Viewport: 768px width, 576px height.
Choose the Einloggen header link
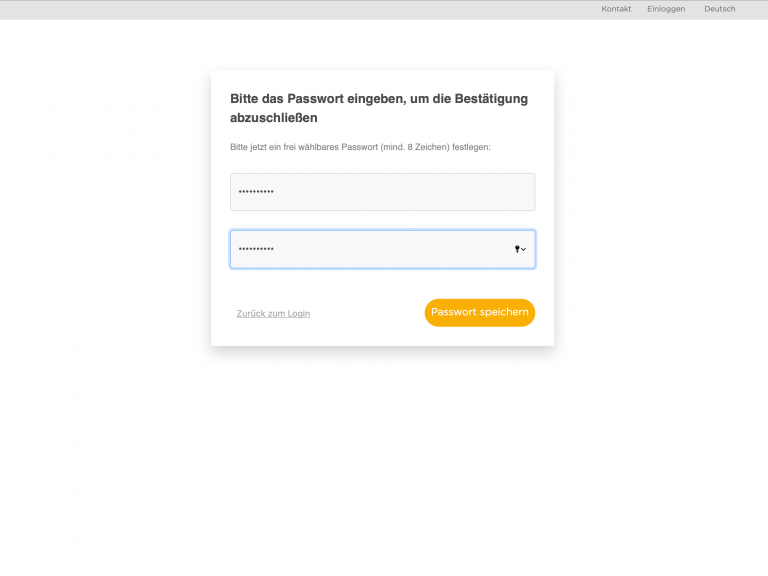(x=666, y=9)
